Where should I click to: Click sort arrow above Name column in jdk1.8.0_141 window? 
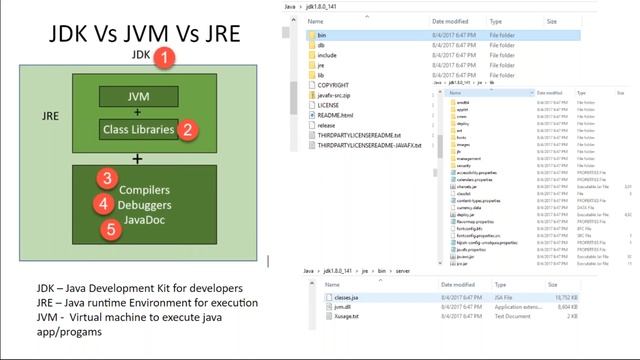pos(367,17)
